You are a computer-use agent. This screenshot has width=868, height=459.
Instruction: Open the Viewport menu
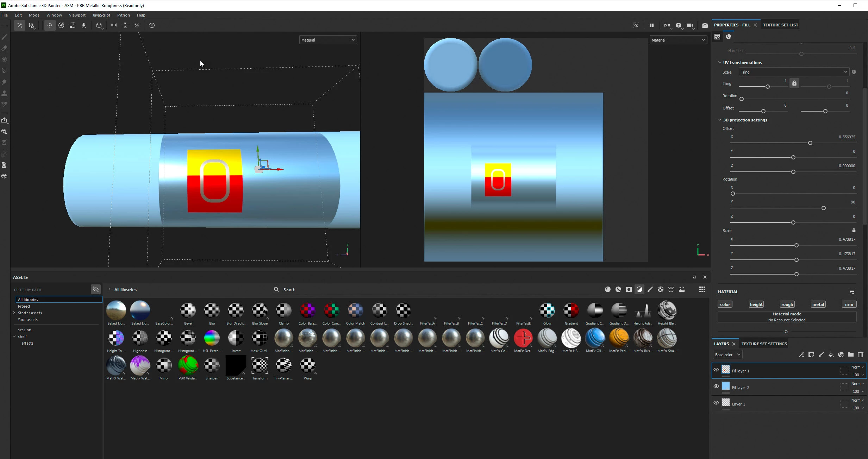pyautogui.click(x=77, y=15)
